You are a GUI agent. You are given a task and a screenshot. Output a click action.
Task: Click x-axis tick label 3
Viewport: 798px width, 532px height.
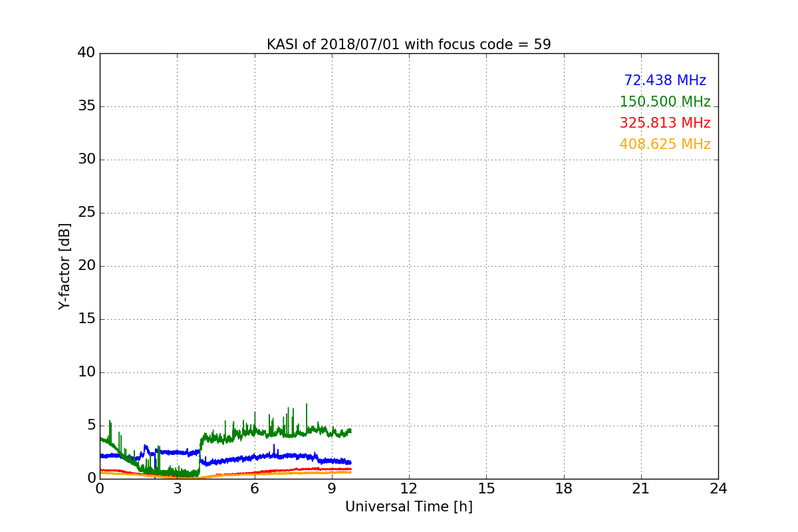178,489
